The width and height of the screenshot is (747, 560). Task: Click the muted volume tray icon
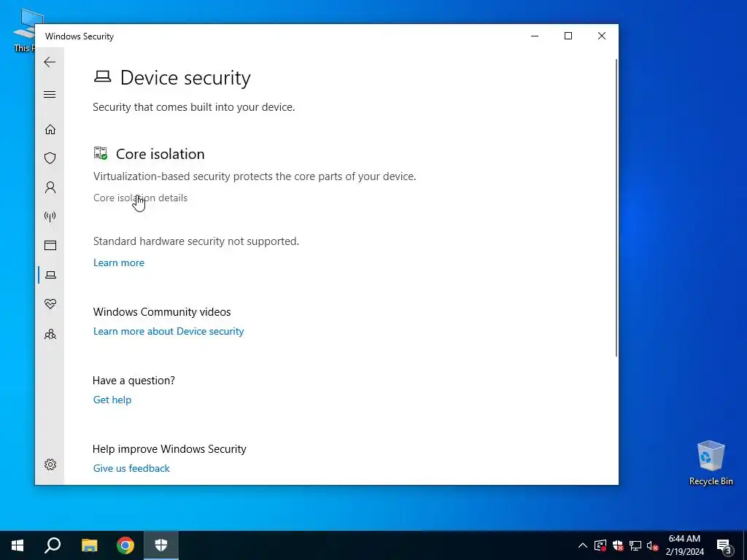pos(652,545)
